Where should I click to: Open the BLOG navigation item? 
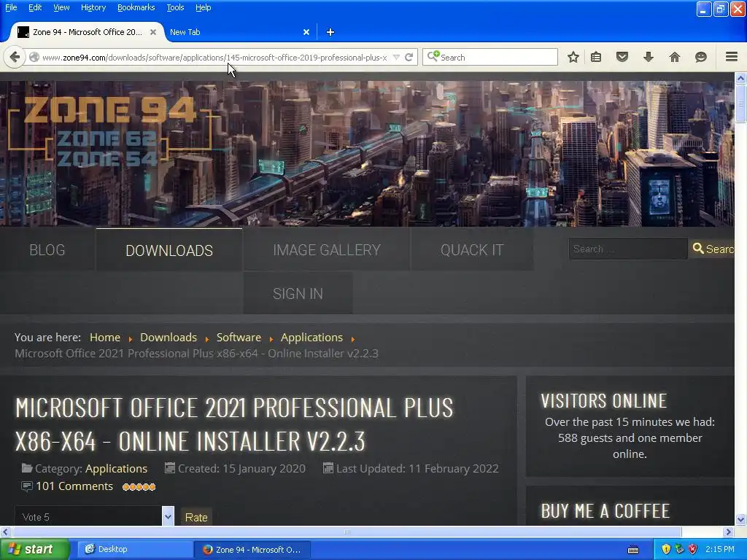pos(47,249)
